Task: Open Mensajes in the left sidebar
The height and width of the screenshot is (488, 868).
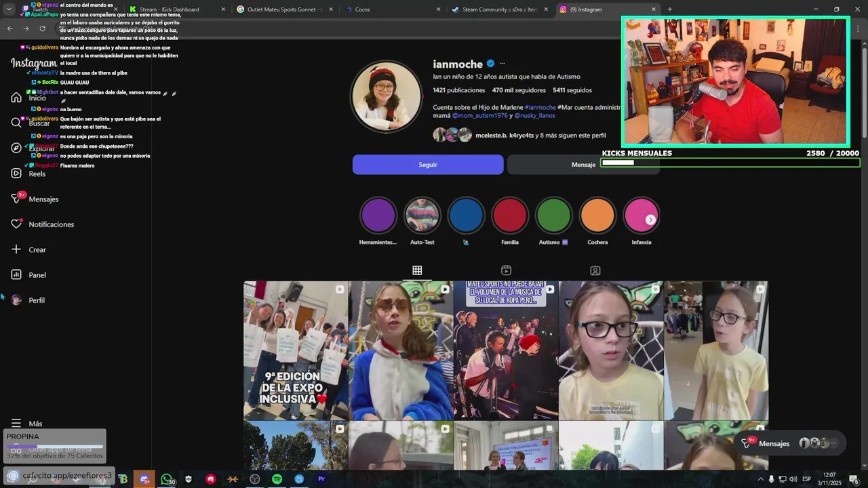Action: [x=35, y=199]
